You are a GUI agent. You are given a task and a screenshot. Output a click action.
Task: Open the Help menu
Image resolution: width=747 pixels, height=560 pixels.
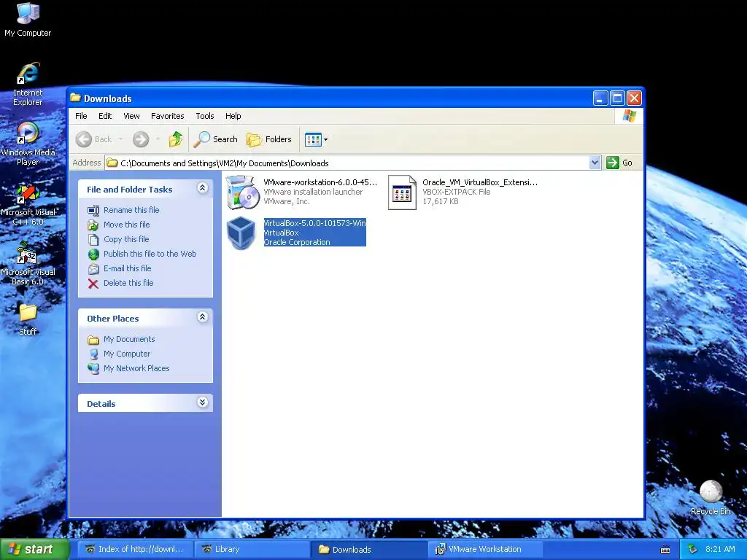233,116
